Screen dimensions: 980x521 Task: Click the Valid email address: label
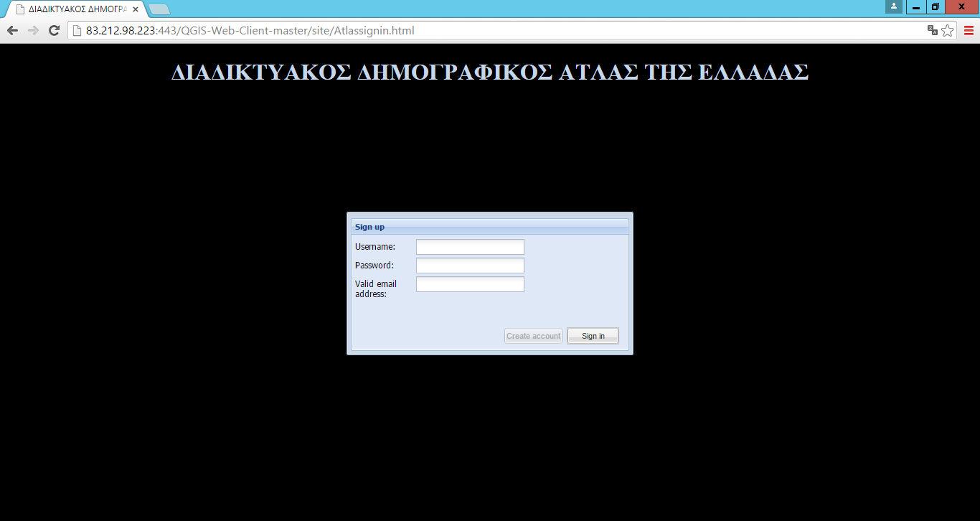(376, 288)
